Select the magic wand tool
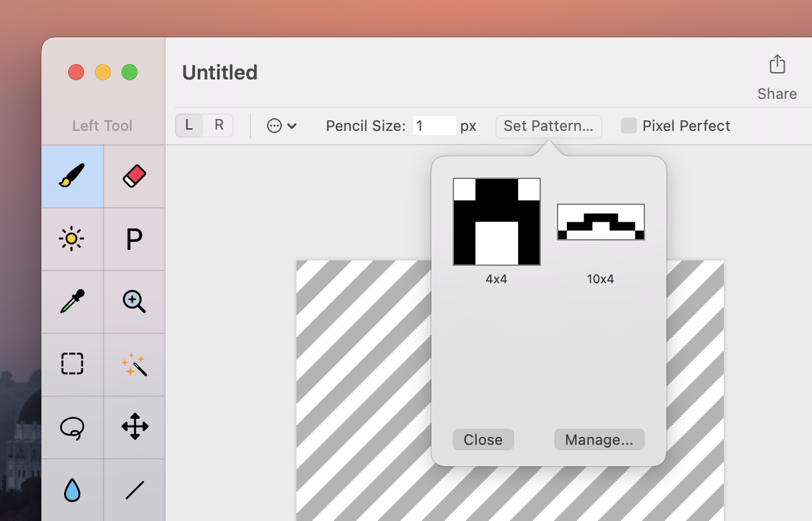The height and width of the screenshot is (521, 812). tap(134, 364)
